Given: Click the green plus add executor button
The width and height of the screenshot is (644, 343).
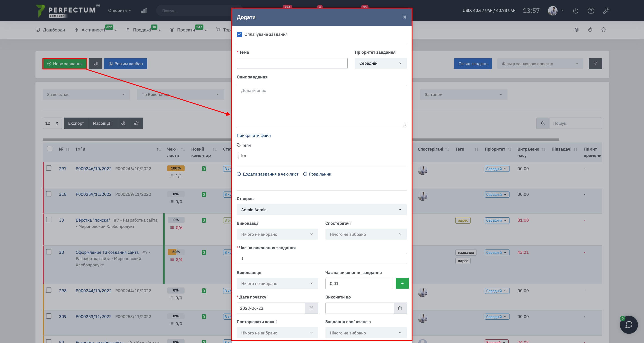Looking at the screenshot, I should 402,283.
